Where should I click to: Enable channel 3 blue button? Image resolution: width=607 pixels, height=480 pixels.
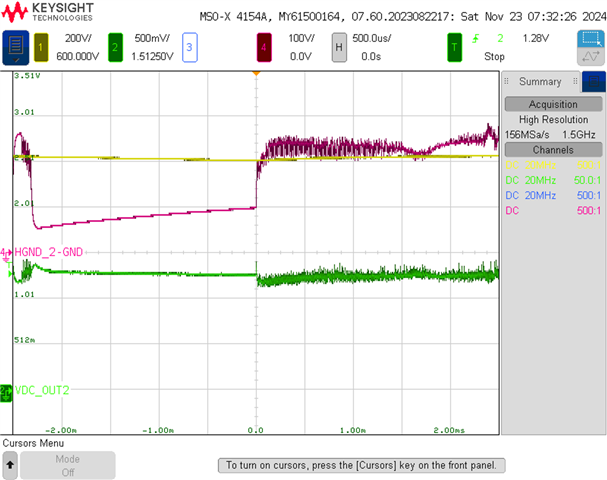pos(190,48)
